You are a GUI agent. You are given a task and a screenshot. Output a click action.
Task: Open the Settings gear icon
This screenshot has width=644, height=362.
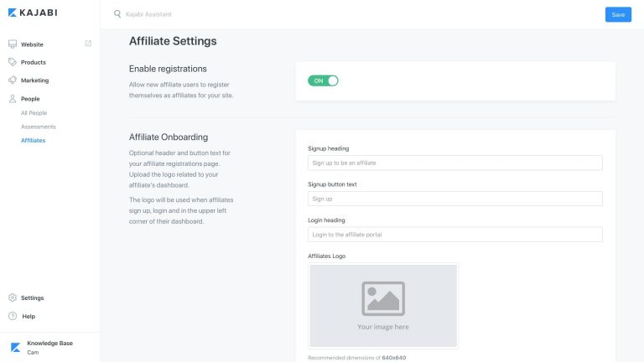[13, 297]
